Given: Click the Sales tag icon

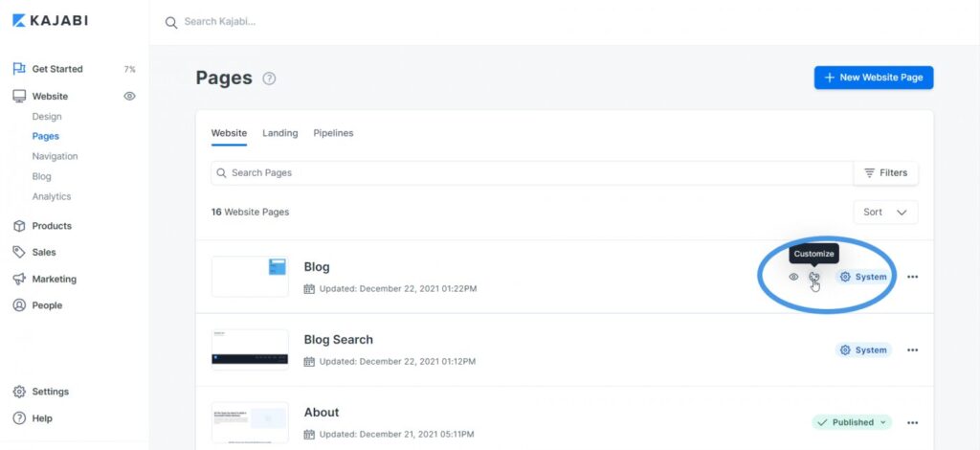Looking at the screenshot, I should [x=19, y=252].
